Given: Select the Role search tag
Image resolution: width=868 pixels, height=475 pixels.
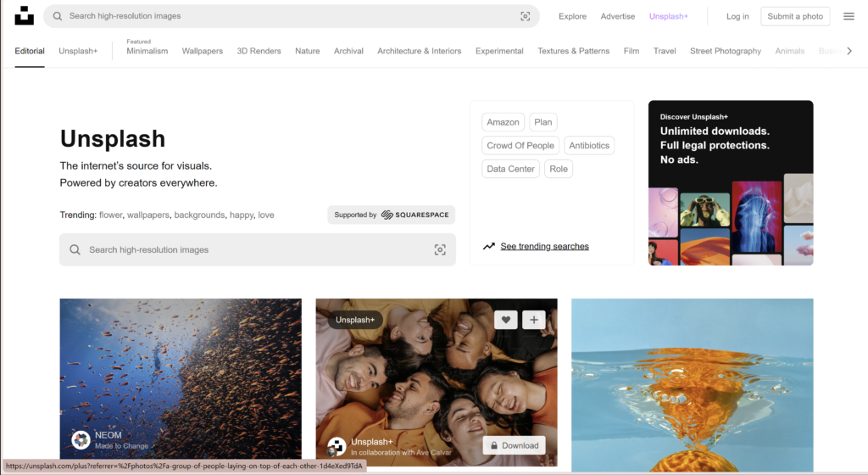Looking at the screenshot, I should (559, 168).
